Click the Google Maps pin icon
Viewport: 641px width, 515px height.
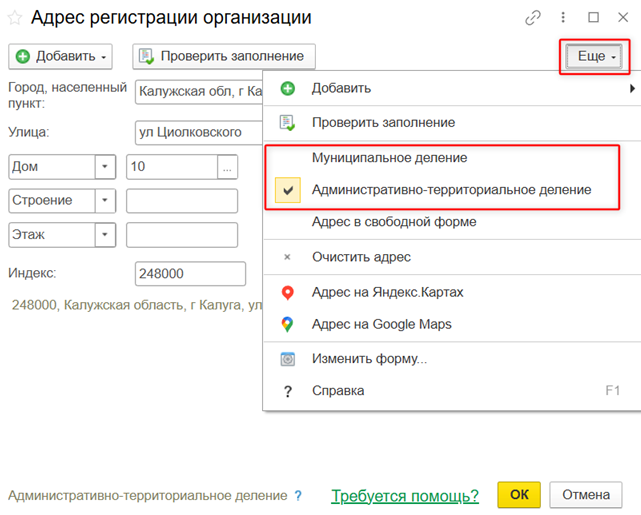click(x=287, y=324)
